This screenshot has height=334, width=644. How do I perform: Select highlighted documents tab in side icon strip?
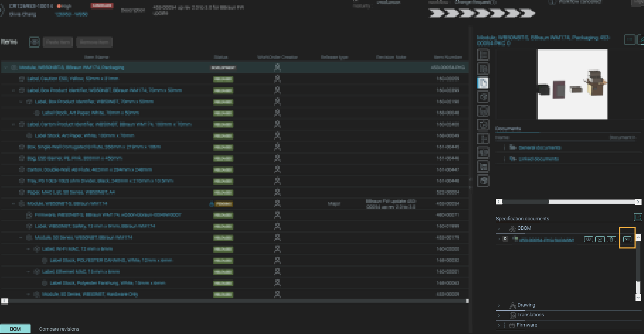coord(483,83)
